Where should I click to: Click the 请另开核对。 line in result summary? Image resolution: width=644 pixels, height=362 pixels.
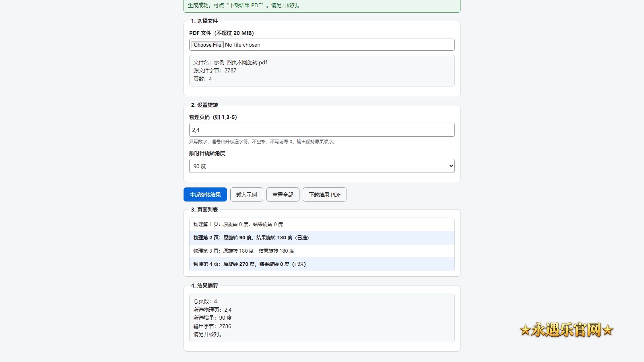[x=207, y=334]
